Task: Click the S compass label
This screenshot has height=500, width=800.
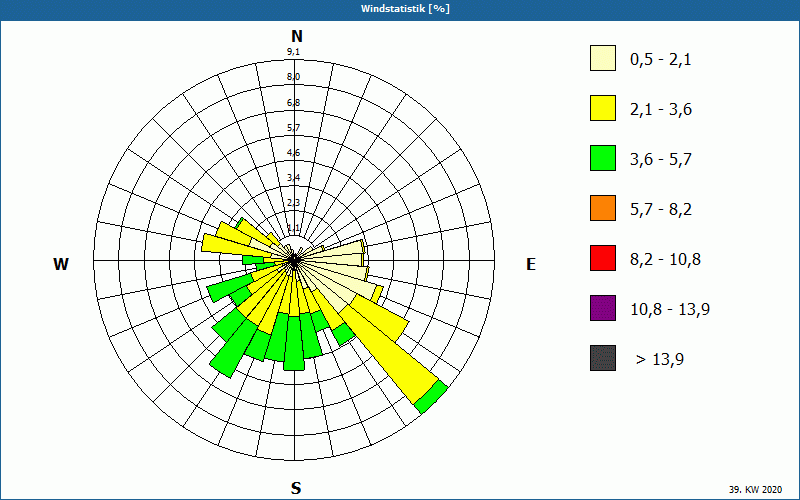Action: tap(296, 488)
